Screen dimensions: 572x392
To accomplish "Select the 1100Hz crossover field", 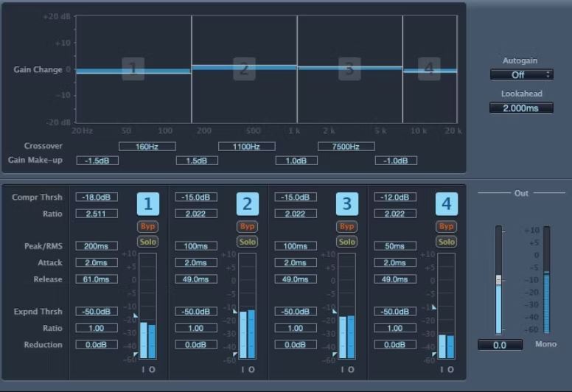I will tap(247, 147).
